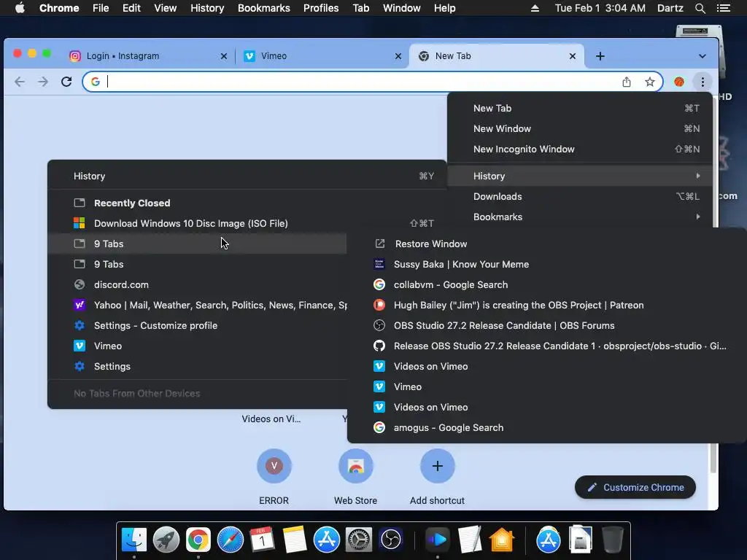Switch to the Vimeo tab
The height and width of the screenshot is (560, 747).
tap(322, 56)
